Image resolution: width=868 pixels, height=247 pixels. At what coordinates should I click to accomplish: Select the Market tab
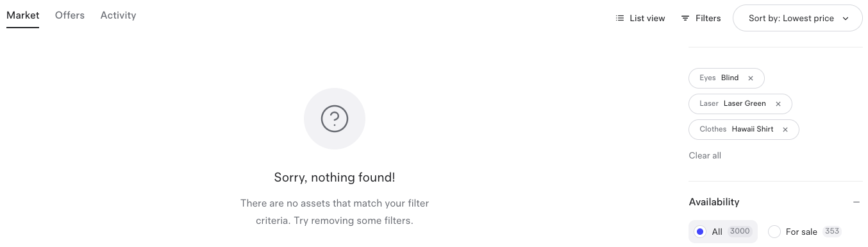pos(23,15)
